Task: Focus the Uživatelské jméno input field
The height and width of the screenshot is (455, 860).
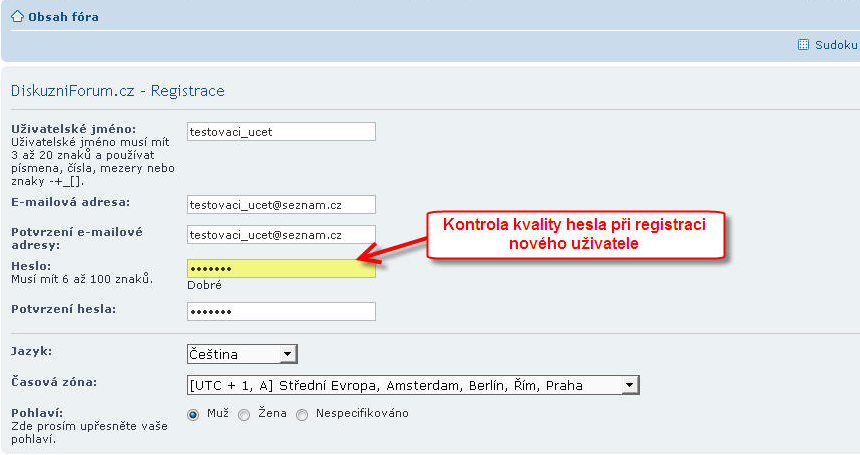Action: pos(281,132)
